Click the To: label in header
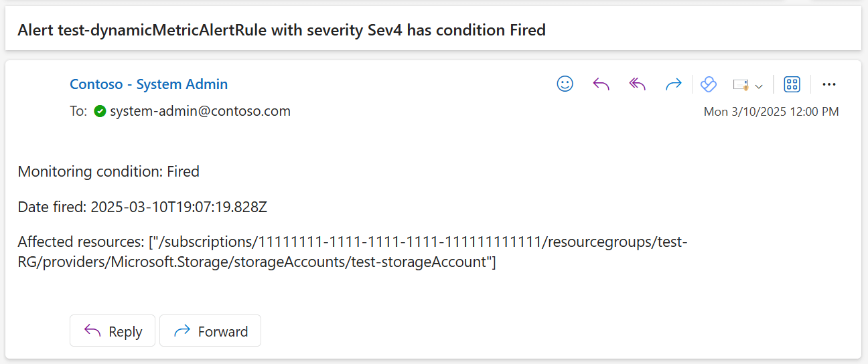The height and width of the screenshot is (364, 868). (78, 111)
